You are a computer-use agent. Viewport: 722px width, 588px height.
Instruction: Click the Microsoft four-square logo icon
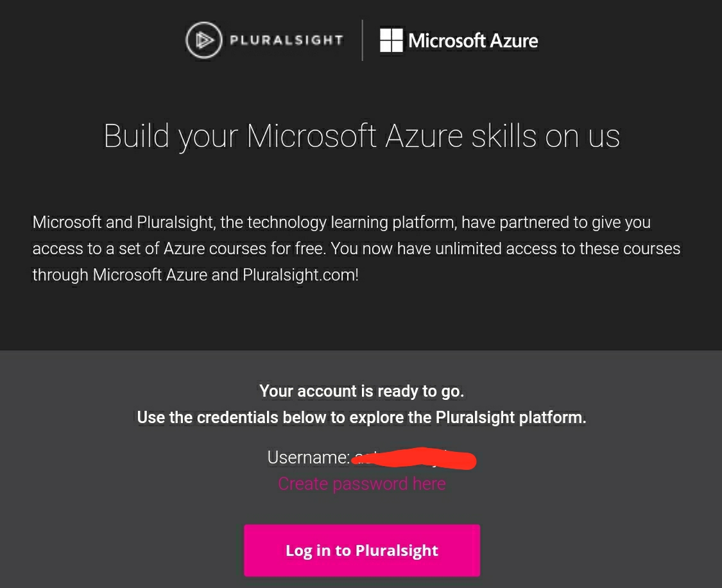391,40
